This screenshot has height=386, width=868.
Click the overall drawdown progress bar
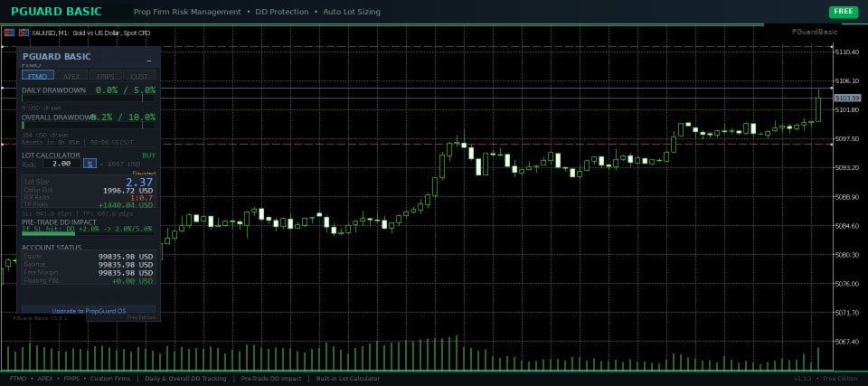click(89, 125)
